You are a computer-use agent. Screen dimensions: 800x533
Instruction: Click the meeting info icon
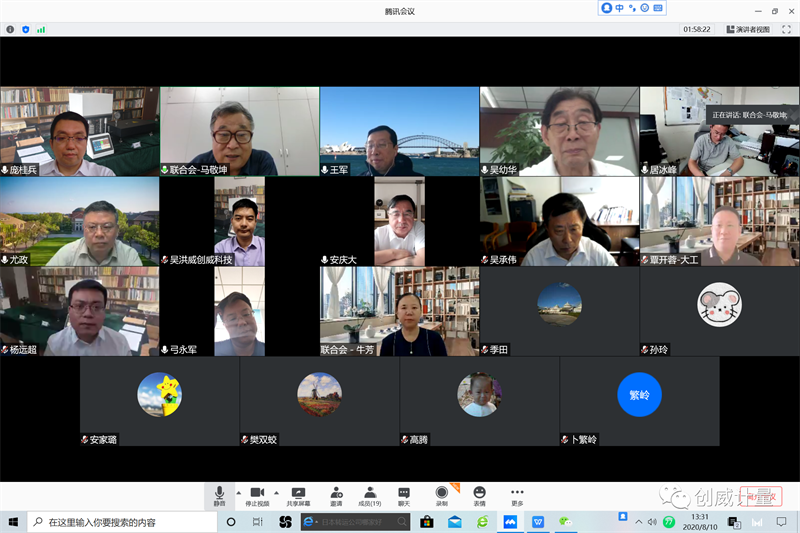(x=10, y=29)
